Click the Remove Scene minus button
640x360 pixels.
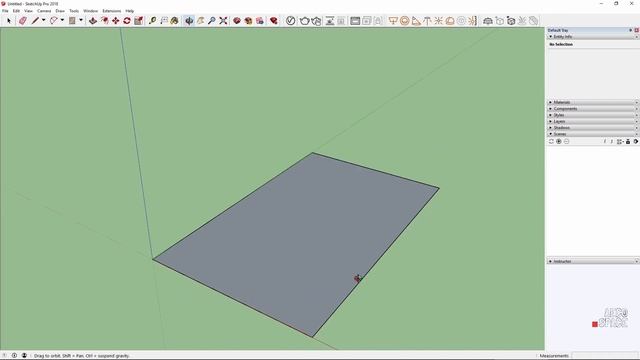(x=567, y=142)
